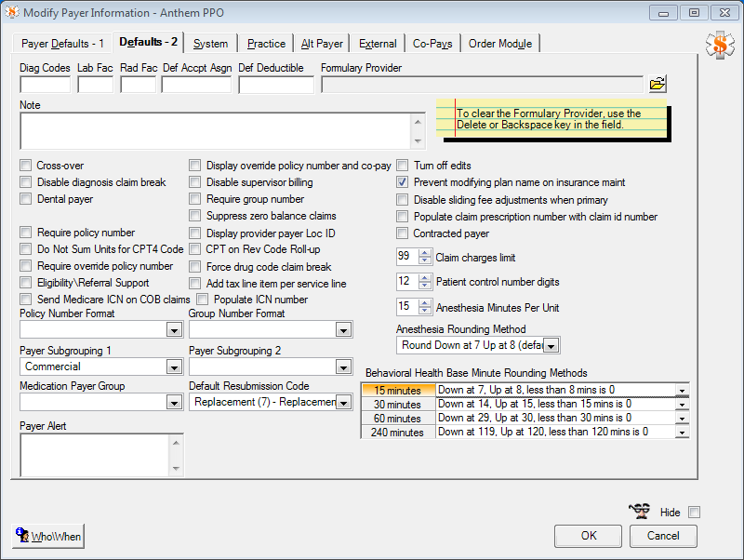
Task: Click the Who\When button
Action: [x=48, y=536]
